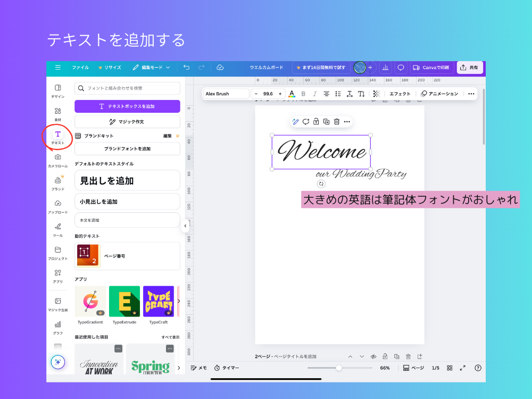Open the ファイル menu
Viewport: 532px width, 399px height.
click(80, 68)
